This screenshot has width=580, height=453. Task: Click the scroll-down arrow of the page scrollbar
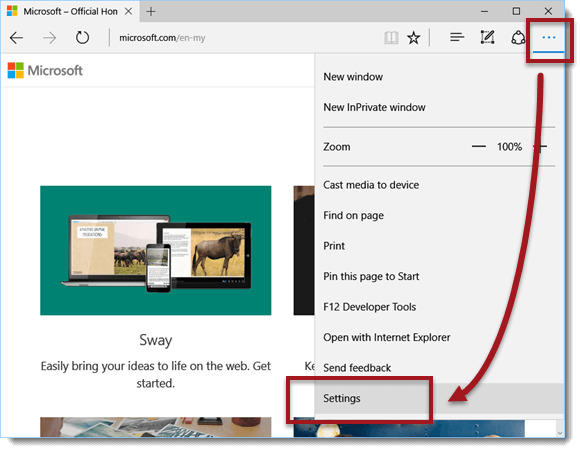(560, 433)
